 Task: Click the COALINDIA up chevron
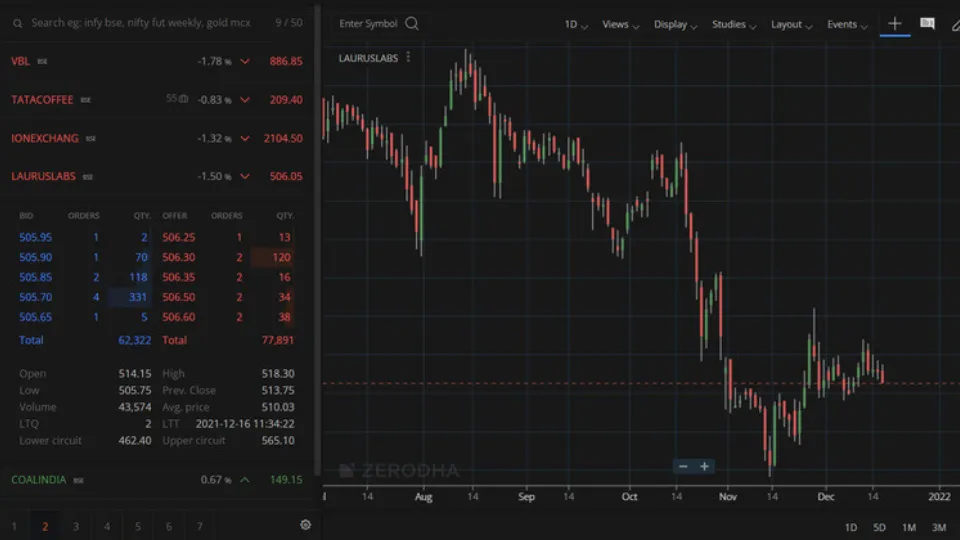[x=245, y=480]
